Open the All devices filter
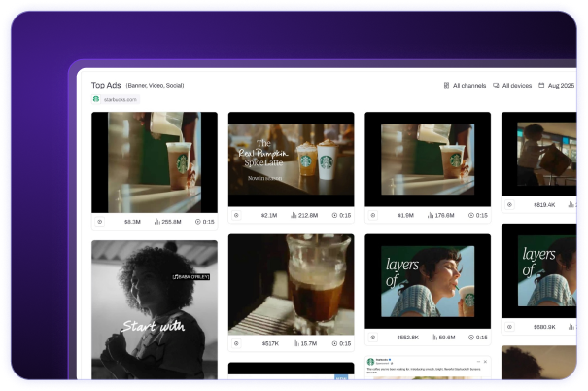588x391 pixels. click(x=516, y=86)
